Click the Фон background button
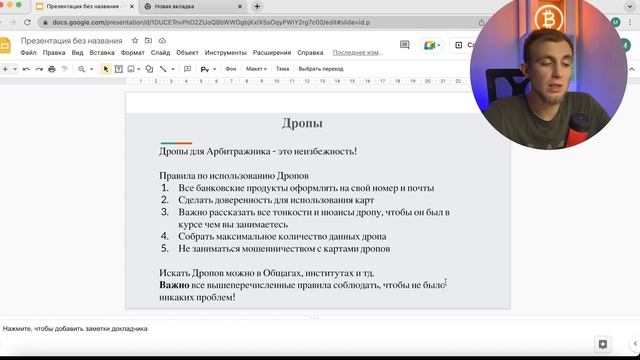Image resolution: width=640 pixels, height=360 pixels. 231,69
